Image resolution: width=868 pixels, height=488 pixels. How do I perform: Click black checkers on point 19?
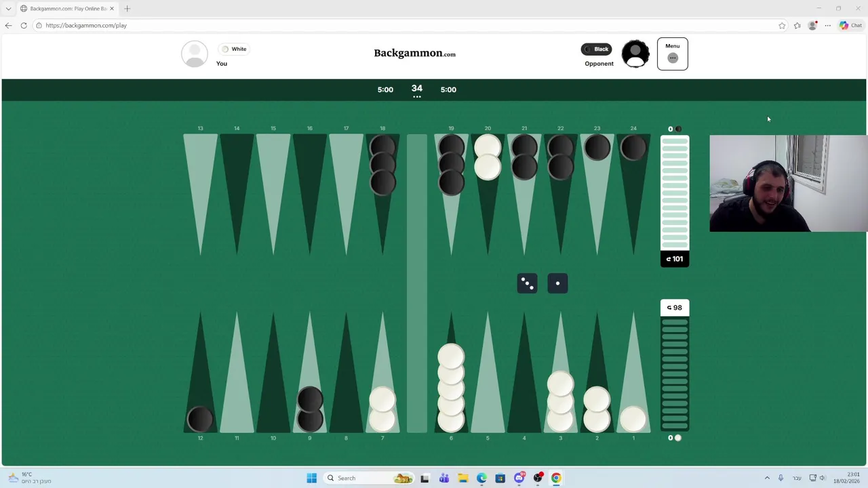(x=451, y=165)
